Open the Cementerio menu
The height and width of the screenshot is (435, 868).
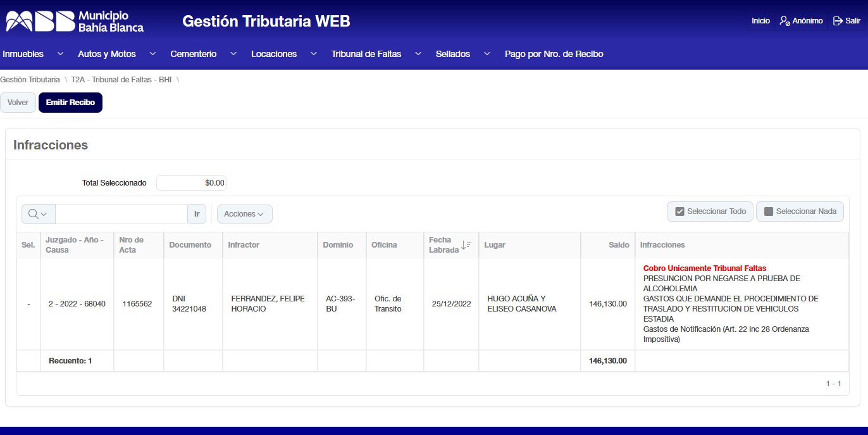[194, 54]
